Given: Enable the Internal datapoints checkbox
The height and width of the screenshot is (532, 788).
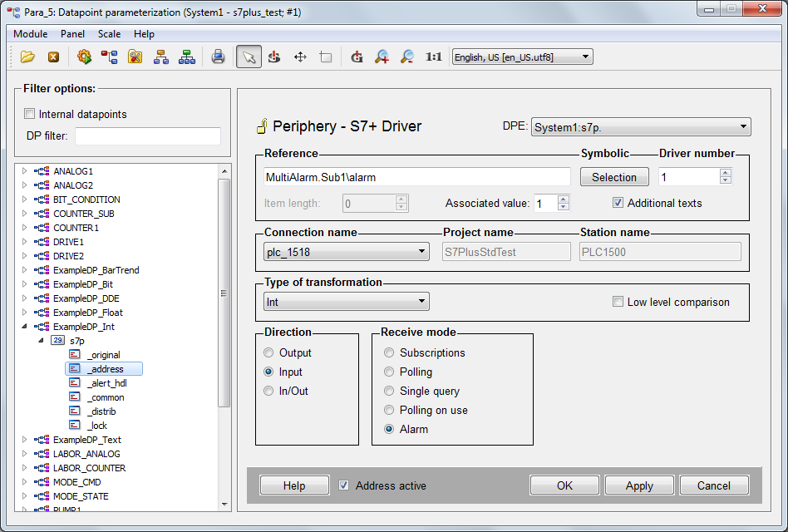Looking at the screenshot, I should 30,114.
